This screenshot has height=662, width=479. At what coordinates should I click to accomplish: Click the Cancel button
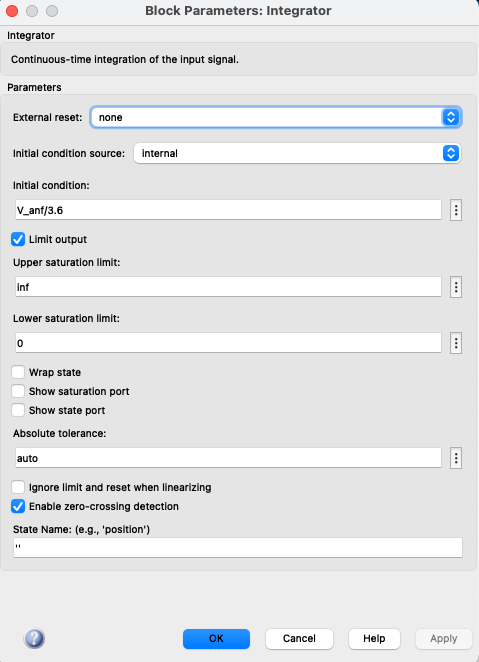tap(299, 638)
